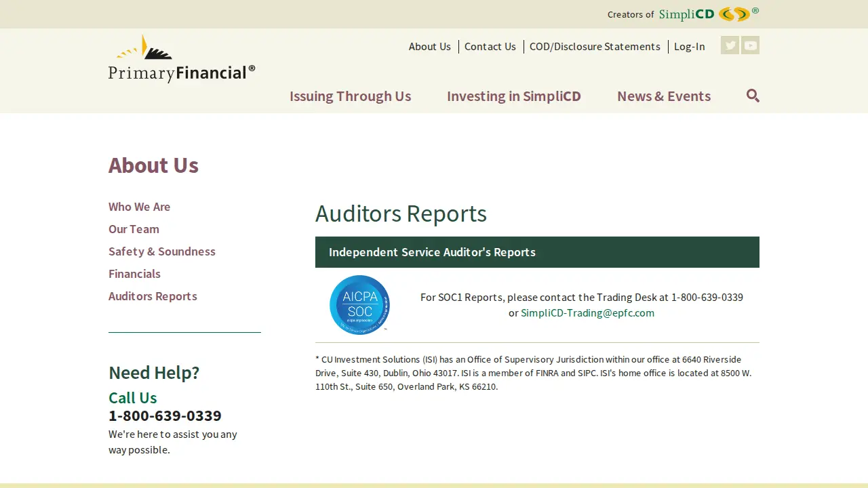The width and height of the screenshot is (868, 488).
Task: Click the Call Us text
Action: 133,398
